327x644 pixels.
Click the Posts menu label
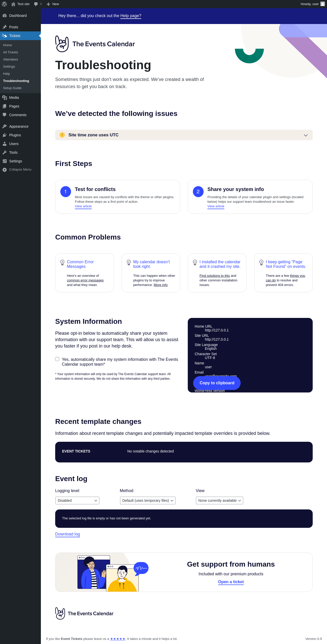[14, 27]
